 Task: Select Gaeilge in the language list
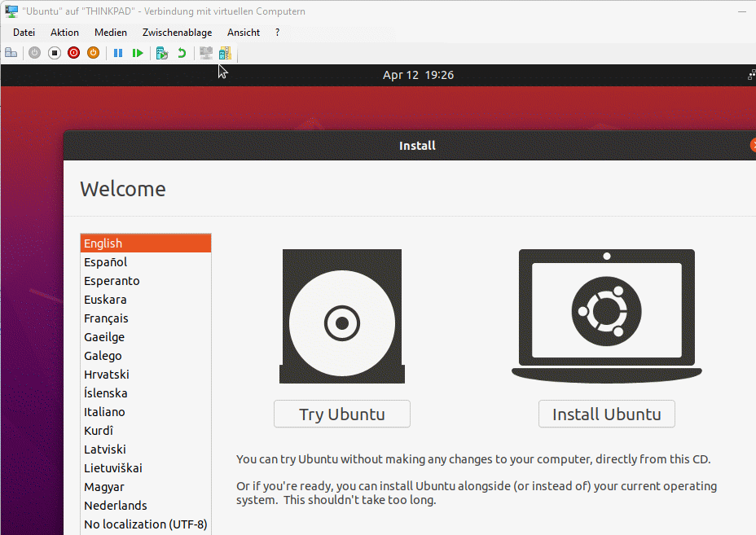[x=146, y=337]
